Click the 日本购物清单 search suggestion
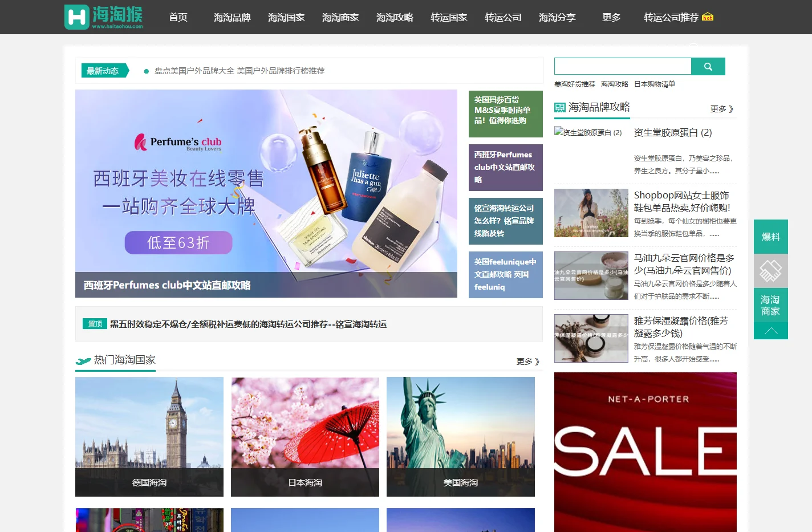Screen dimensions: 812x532 [x=655, y=84]
